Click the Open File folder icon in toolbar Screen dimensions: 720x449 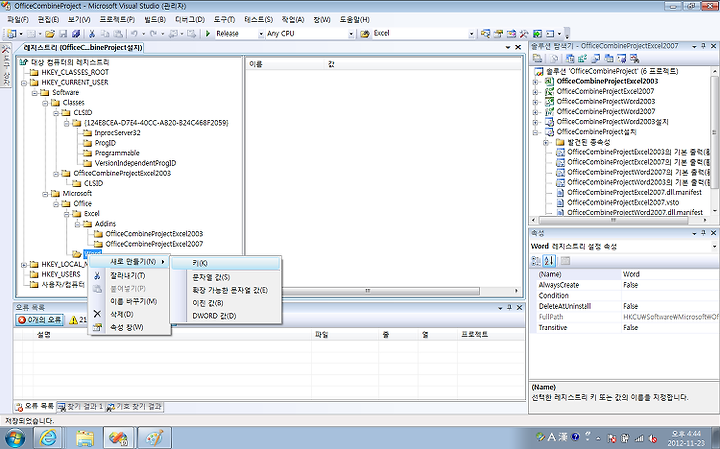(50, 34)
